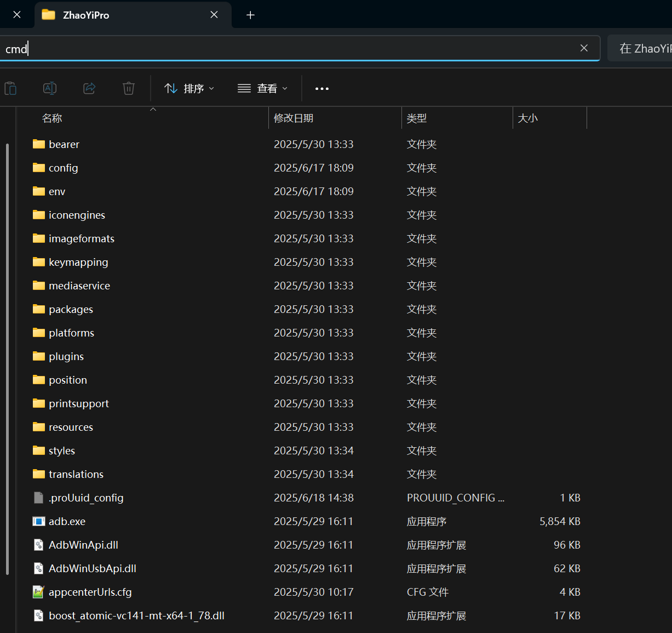The height and width of the screenshot is (633, 672).
Task: Open the See more (three dots) menu
Action: tap(322, 89)
